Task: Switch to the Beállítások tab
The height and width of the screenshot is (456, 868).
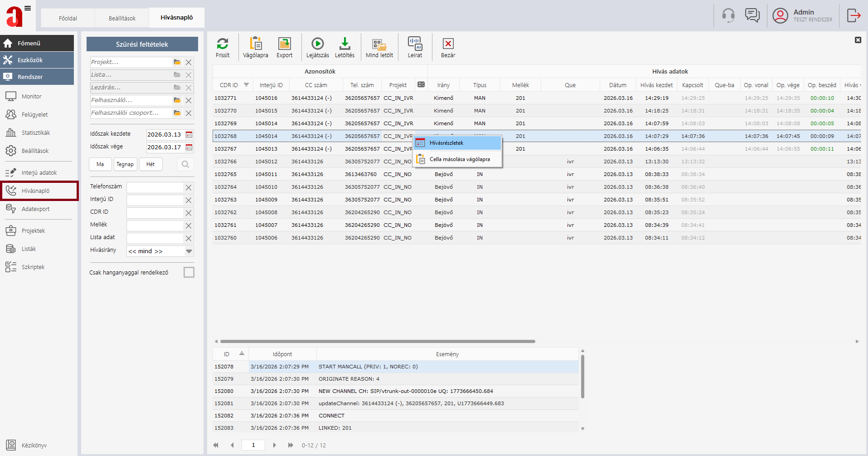Action: tap(122, 18)
